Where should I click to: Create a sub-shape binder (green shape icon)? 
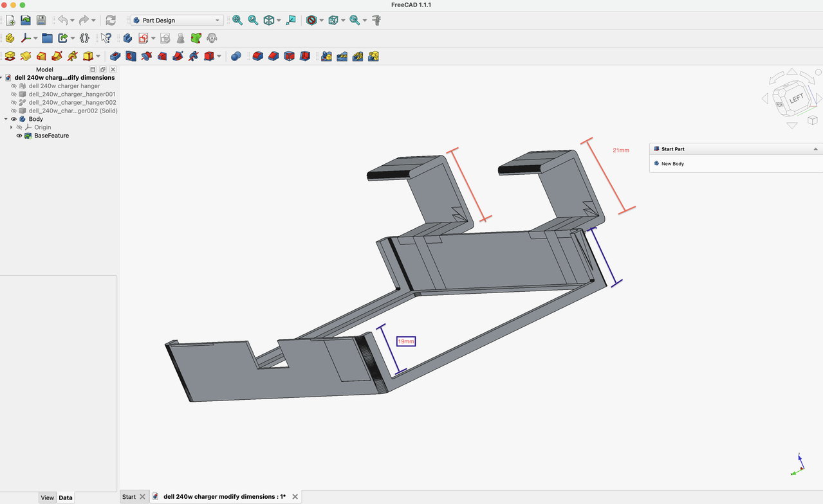coord(196,39)
